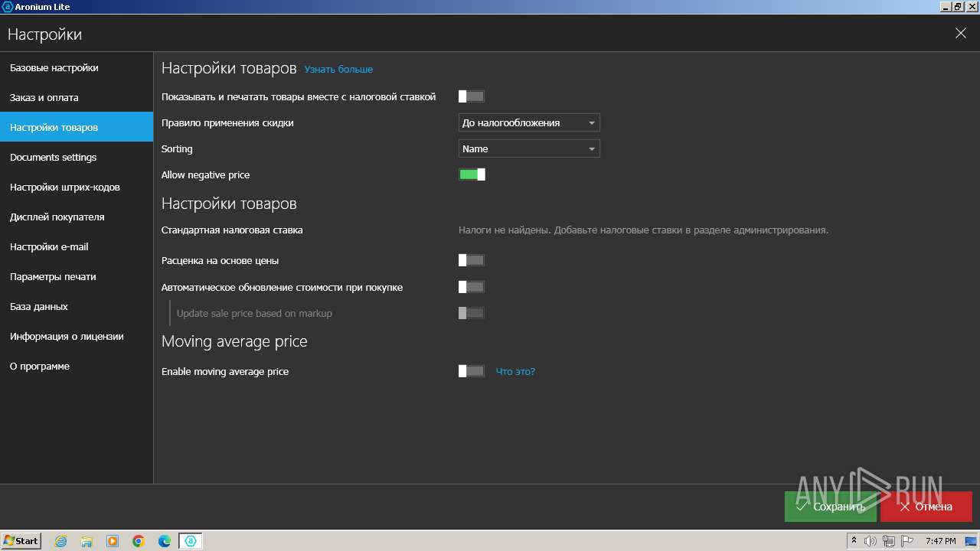Image resolution: width=980 pixels, height=551 pixels.
Task: Open Internet Explorer from the taskbar
Action: click(x=60, y=541)
